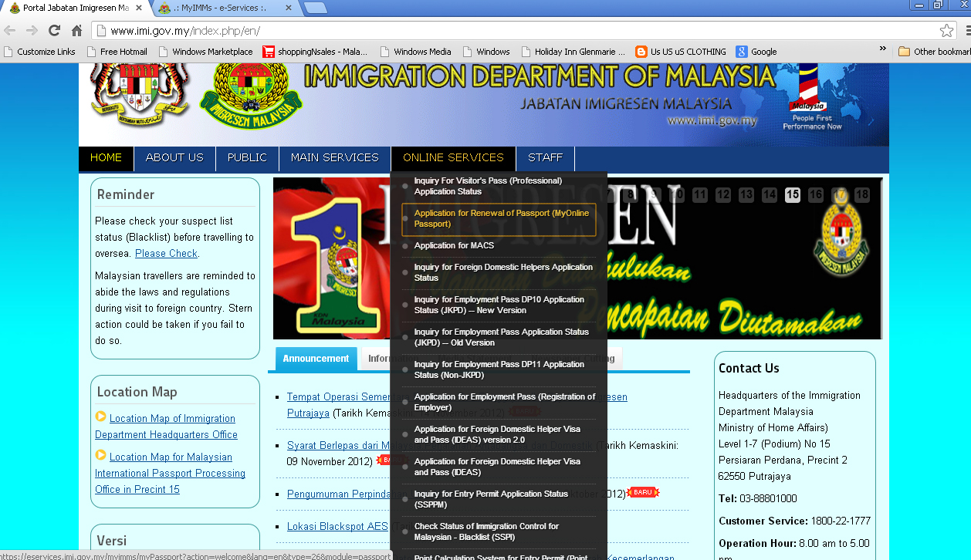Open the Pengumuman Perpindahan announcement link
Screen dimensions: 971x560
338,494
